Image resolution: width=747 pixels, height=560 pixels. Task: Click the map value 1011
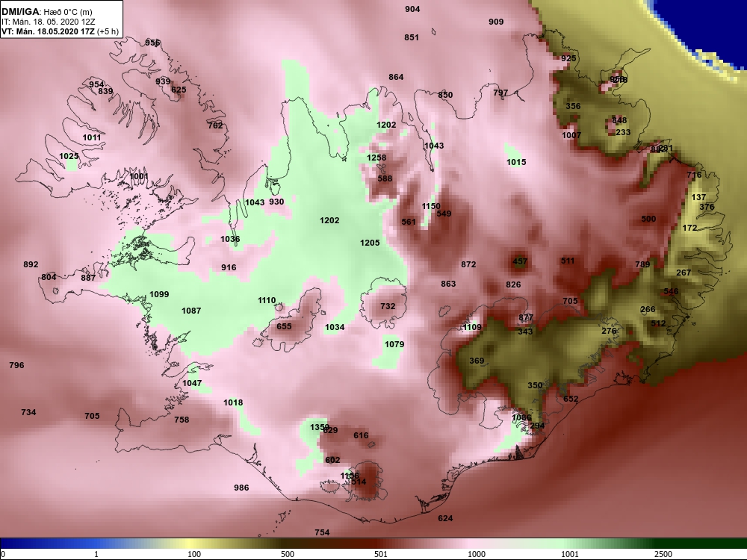(91, 137)
